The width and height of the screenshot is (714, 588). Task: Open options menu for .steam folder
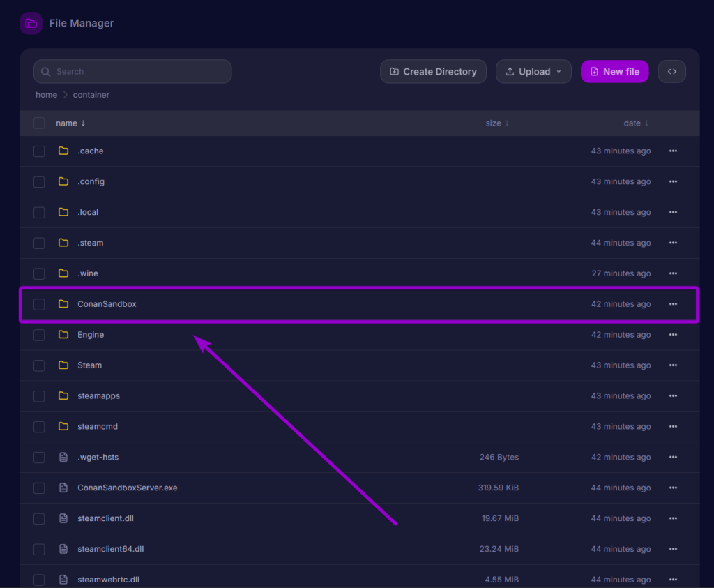pyautogui.click(x=673, y=243)
